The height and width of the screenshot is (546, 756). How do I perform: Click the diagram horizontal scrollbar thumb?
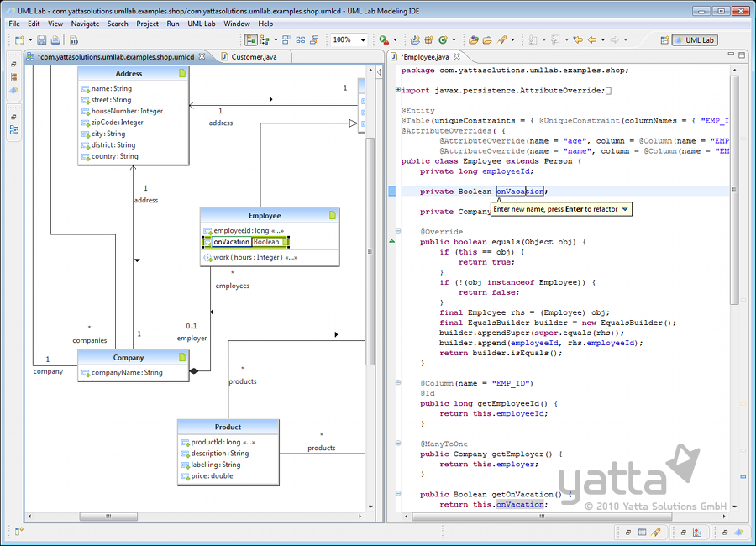tap(108, 517)
